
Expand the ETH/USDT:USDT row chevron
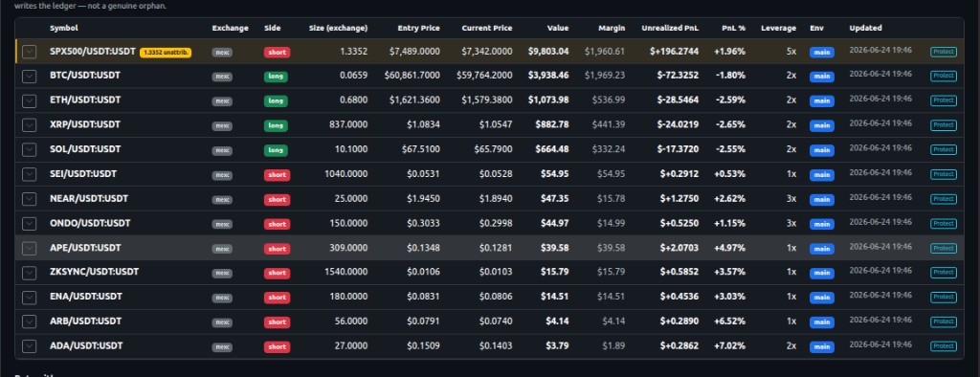[x=30, y=100]
